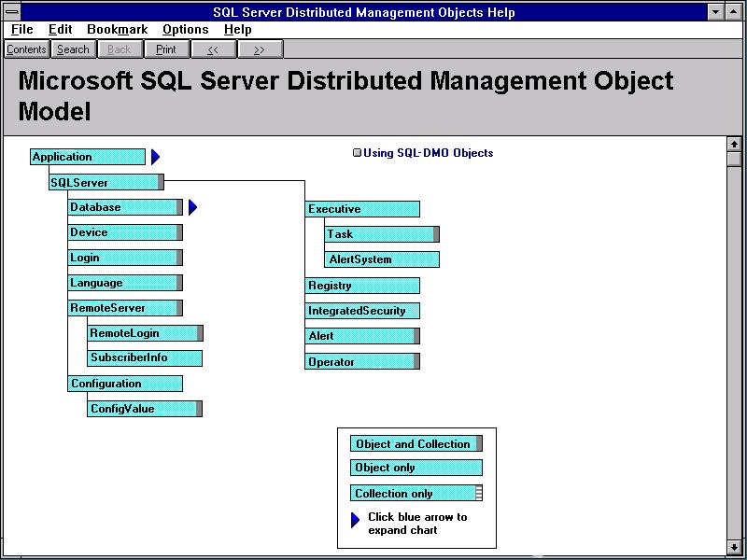The height and width of the screenshot is (560, 747).
Task: Select the RemoteLogin object box
Action: [146, 333]
